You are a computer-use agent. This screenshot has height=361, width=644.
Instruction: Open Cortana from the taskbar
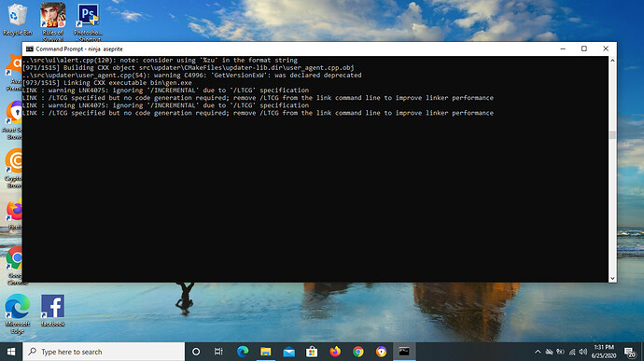tap(196, 352)
